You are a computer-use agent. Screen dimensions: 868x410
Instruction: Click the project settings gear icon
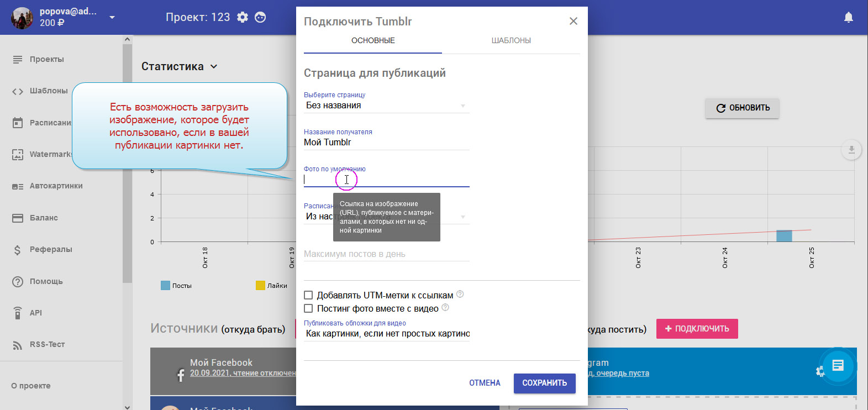(x=243, y=17)
